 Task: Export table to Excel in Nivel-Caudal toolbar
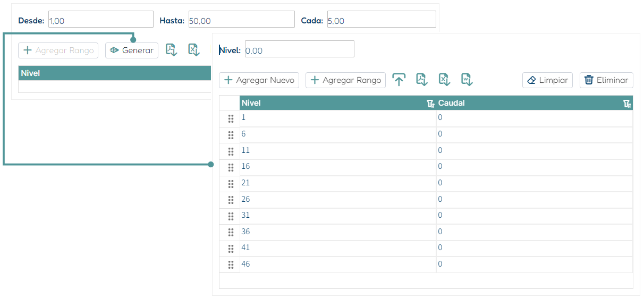(x=445, y=80)
